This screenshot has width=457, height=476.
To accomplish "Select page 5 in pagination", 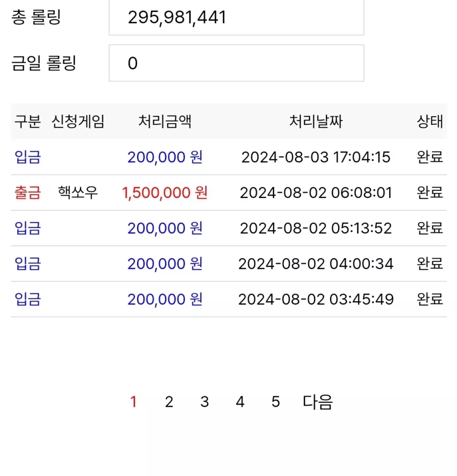I will click(275, 402).
